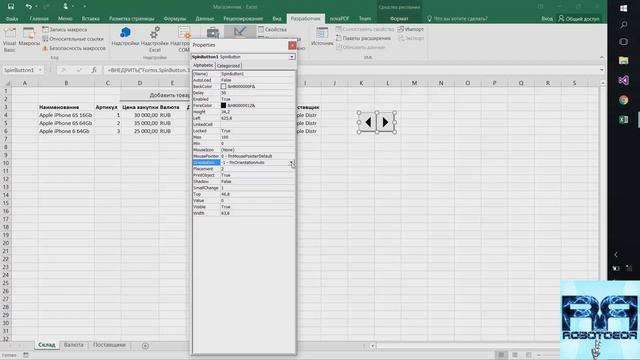Screen dimensions: 640x360
Task: Open Надстройки Excel gear icon
Action: pos(155,39)
